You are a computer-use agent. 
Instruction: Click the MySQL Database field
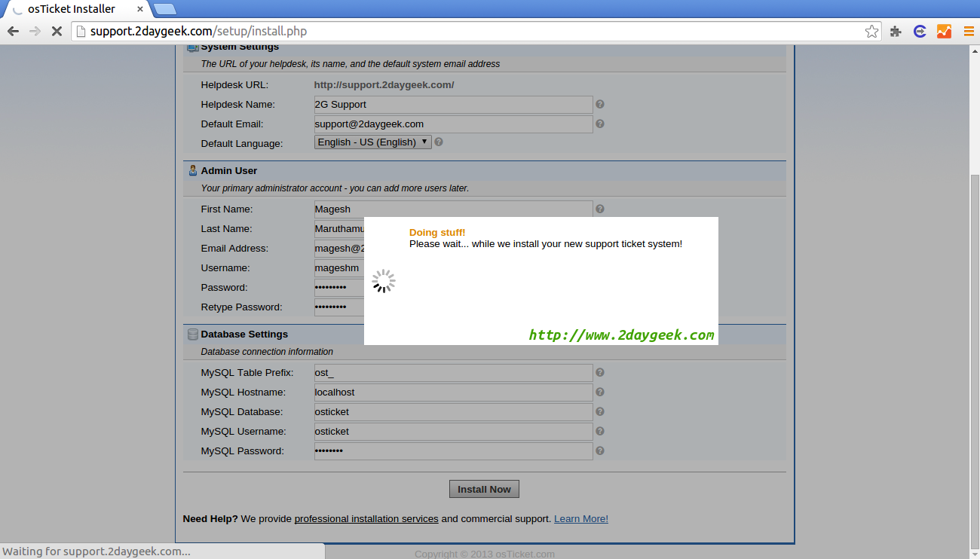click(x=454, y=412)
